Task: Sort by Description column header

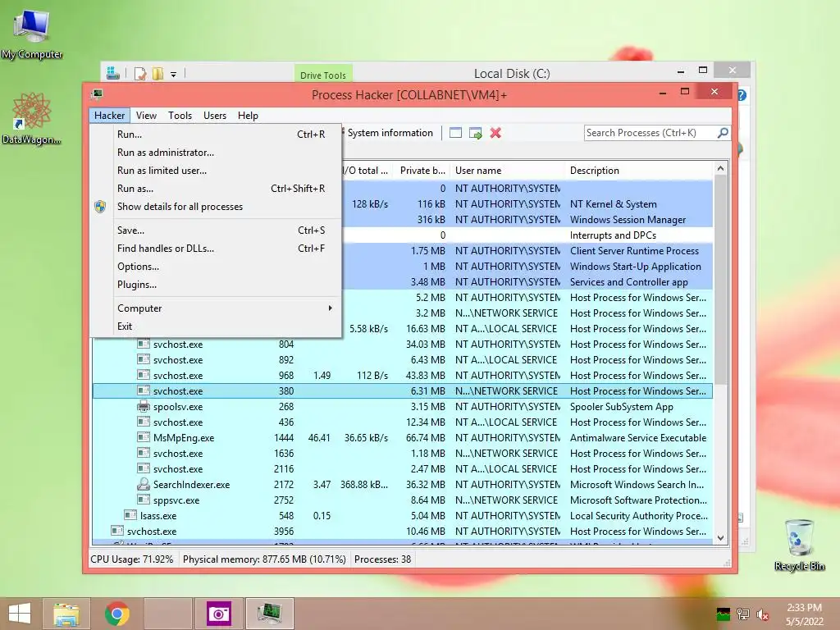Action: click(639, 171)
